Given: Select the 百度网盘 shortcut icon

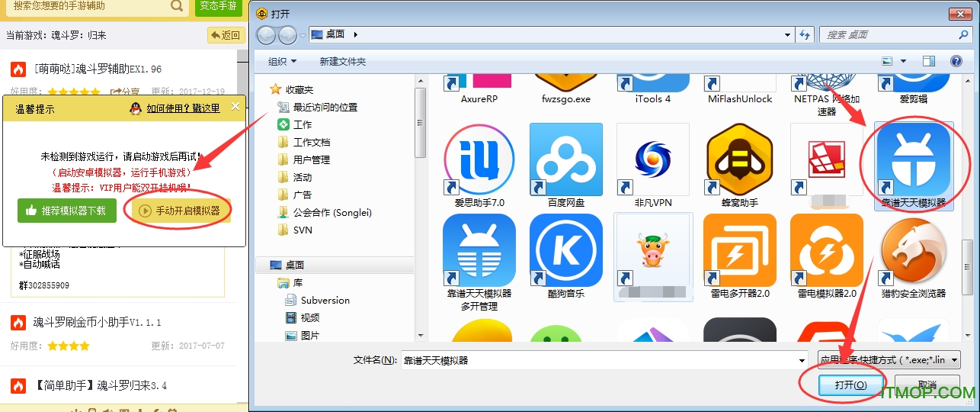Looking at the screenshot, I should point(566,166).
